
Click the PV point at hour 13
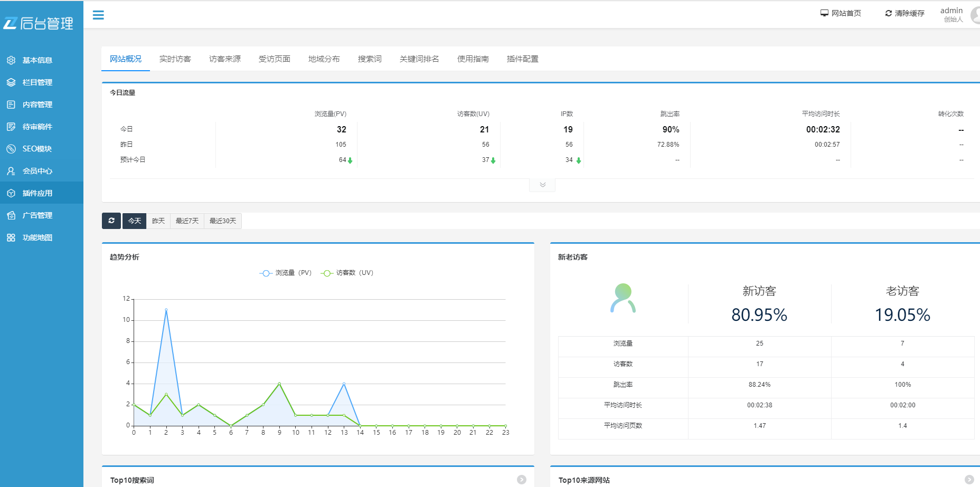click(344, 384)
